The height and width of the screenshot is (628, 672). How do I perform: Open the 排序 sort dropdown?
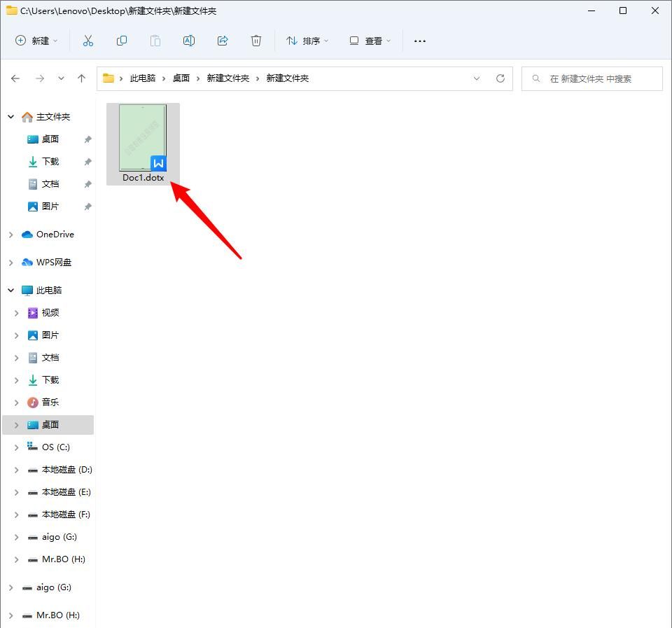307,41
